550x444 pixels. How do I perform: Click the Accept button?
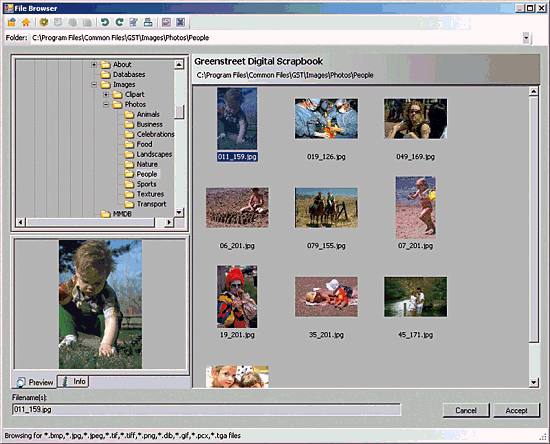tap(516, 410)
